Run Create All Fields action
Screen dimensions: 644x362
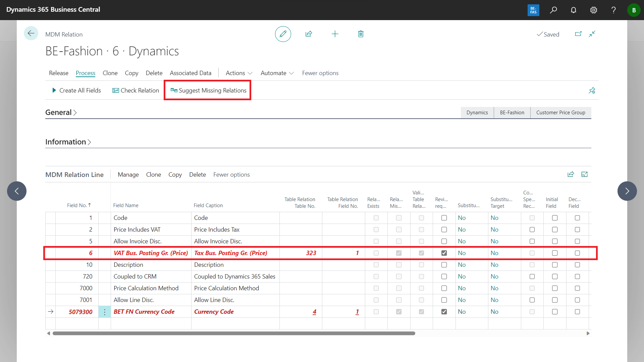click(x=76, y=90)
